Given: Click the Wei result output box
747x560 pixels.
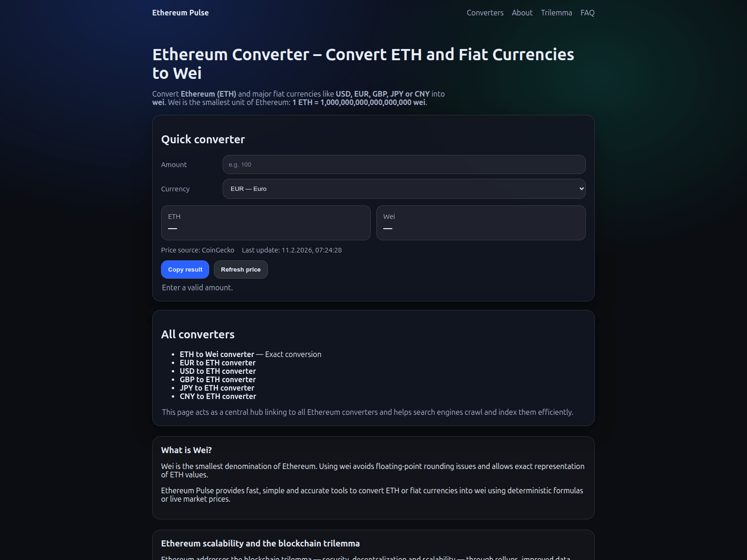Looking at the screenshot, I should (481, 223).
